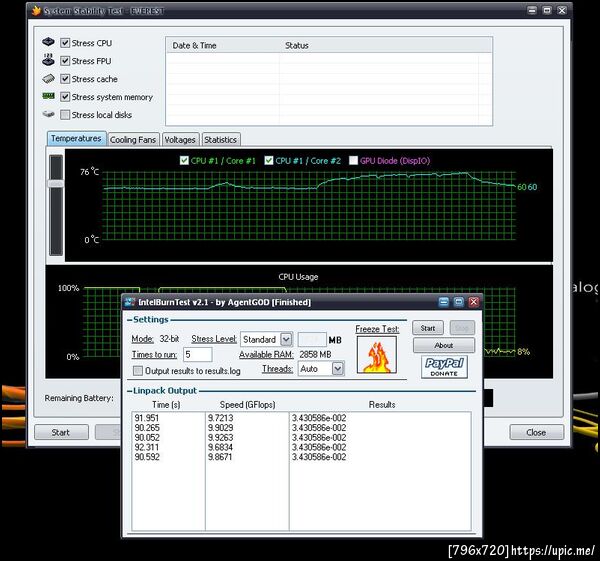Click the EVEREST Close button
The width and height of the screenshot is (600, 561).
[536, 432]
